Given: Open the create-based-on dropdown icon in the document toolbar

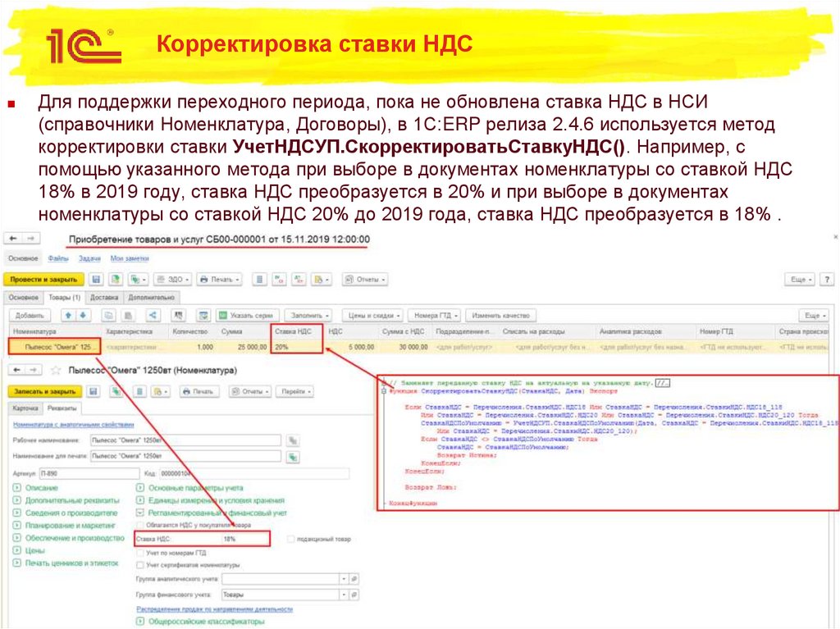Looking at the screenshot, I should 138,279.
